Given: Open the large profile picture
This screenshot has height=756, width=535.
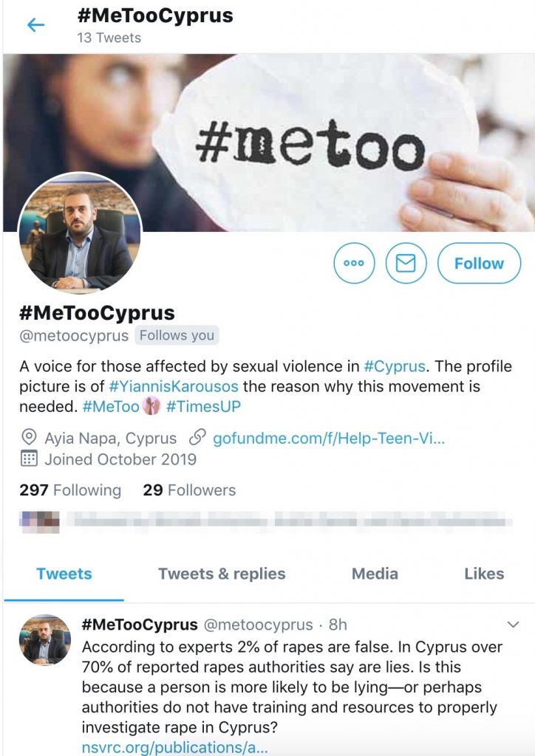Looking at the screenshot, I should (x=80, y=233).
